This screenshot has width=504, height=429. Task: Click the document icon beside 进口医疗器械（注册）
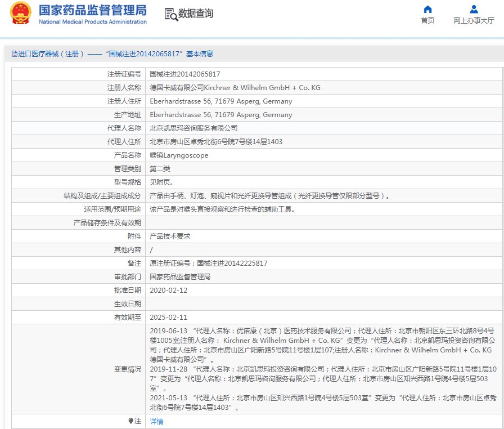click(x=15, y=53)
